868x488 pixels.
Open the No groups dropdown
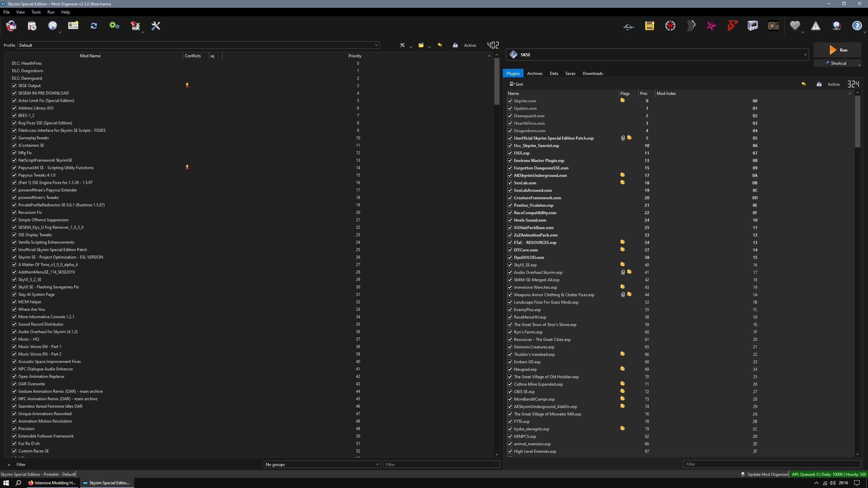(322, 465)
